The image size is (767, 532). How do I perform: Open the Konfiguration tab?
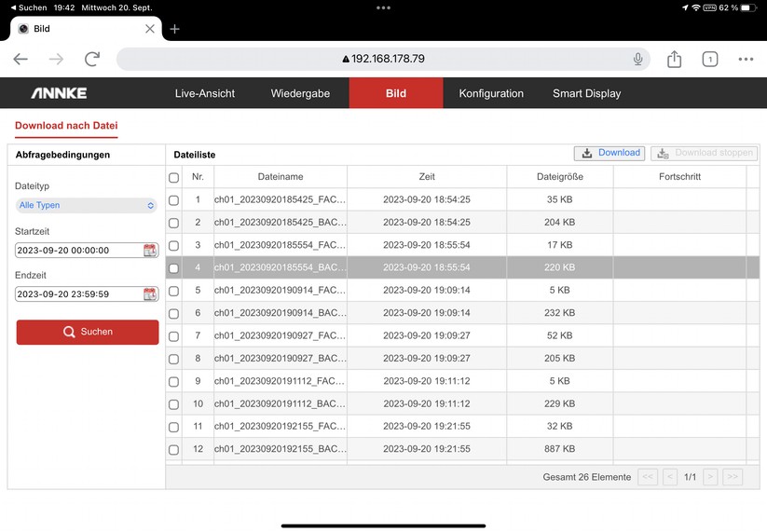click(491, 93)
